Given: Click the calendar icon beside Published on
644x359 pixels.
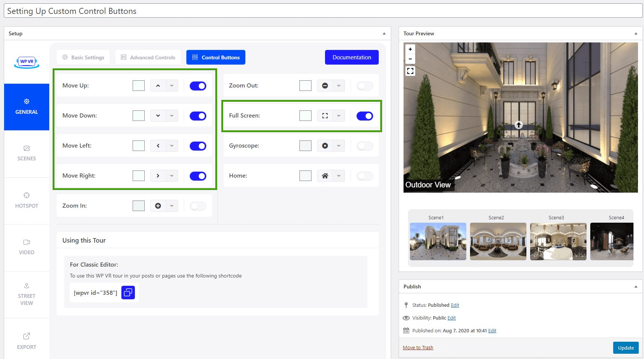Looking at the screenshot, I should pyautogui.click(x=406, y=330).
